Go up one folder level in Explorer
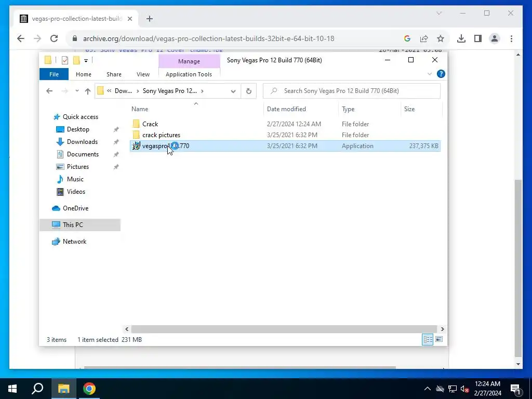Image resolution: width=532 pixels, height=399 pixels. tap(88, 91)
